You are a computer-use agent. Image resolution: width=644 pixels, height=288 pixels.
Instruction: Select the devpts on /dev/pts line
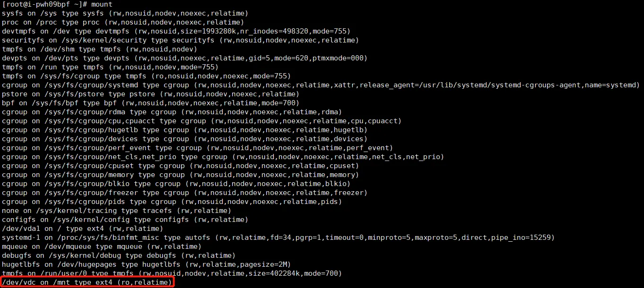point(184,58)
